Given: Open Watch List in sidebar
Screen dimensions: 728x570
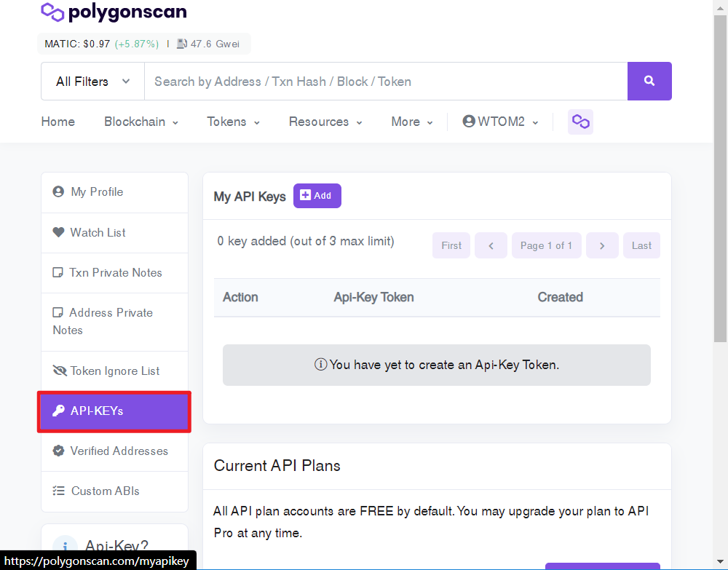Looking at the screenshot, I should click(x=115, y=232).
